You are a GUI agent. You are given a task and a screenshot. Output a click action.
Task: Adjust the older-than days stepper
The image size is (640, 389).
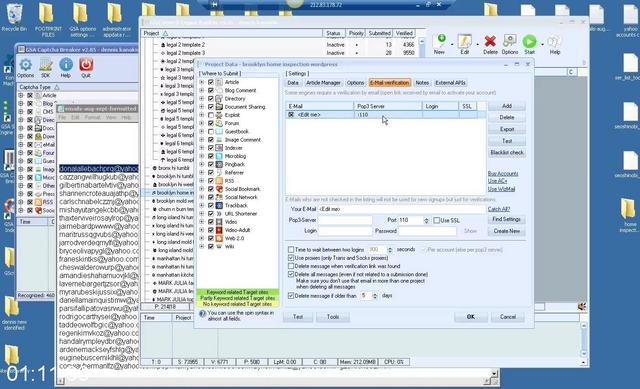375,296
